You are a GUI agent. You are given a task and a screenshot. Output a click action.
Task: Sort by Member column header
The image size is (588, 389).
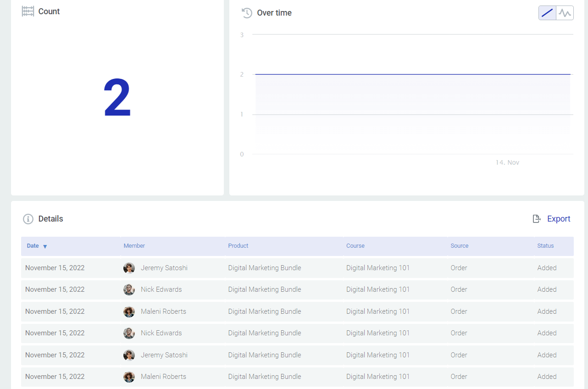pos(134,246)
